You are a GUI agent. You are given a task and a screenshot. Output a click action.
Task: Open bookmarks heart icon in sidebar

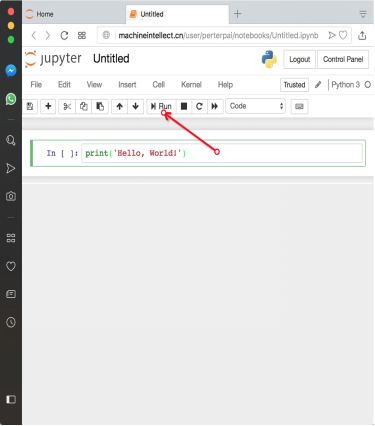pos(11,266)
